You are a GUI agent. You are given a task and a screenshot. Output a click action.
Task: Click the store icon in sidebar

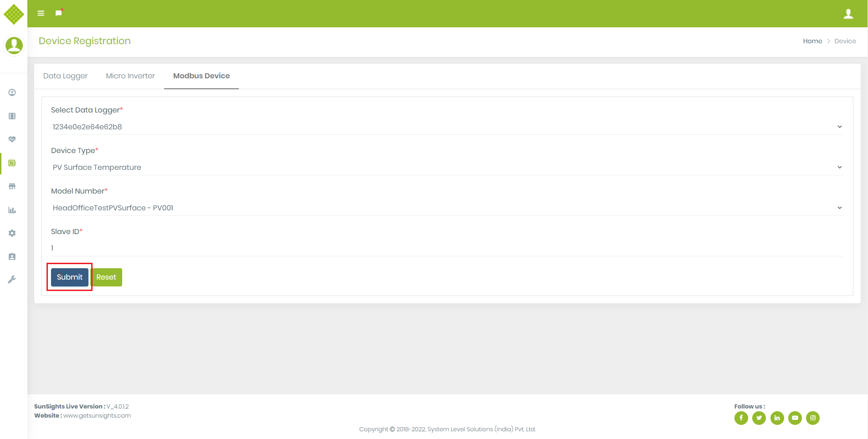(12, 186)
